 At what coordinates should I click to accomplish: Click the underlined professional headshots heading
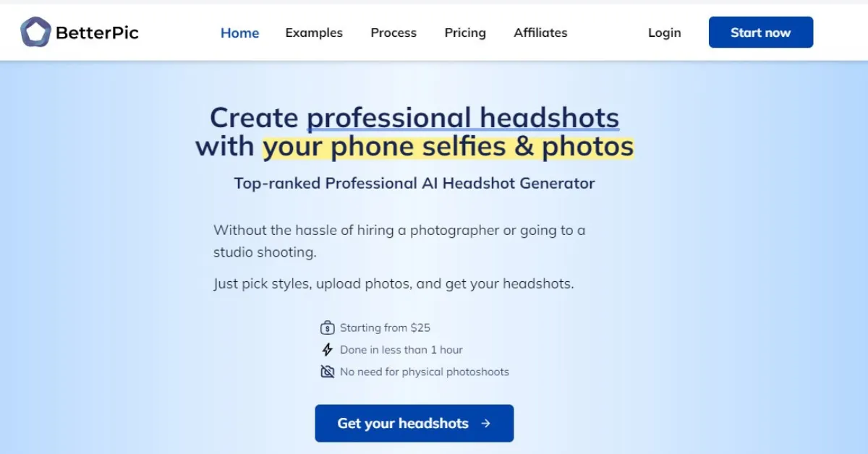463,117
